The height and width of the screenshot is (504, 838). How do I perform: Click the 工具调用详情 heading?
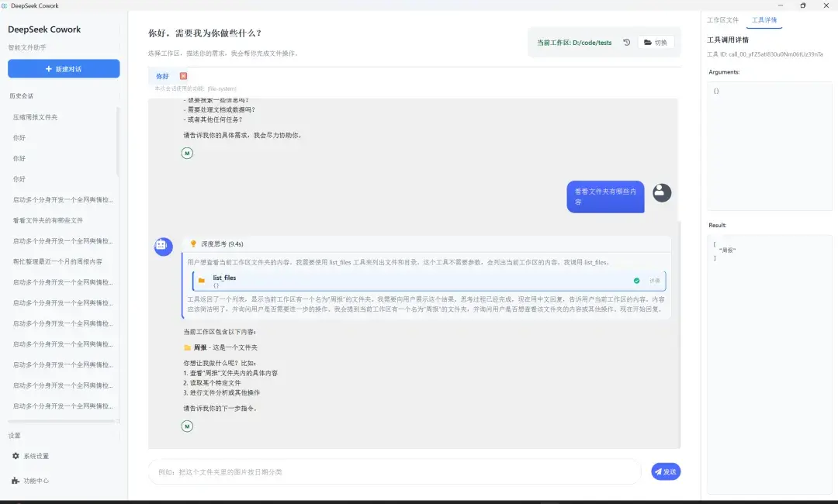727,40
